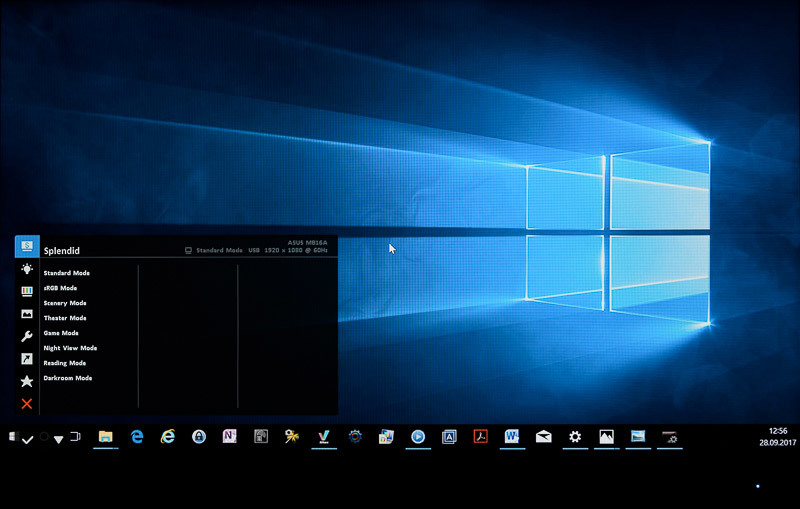This screenshot has width=800, height=509.
Task: Open the blue play-button media player
Action: [x=418, y=437]
